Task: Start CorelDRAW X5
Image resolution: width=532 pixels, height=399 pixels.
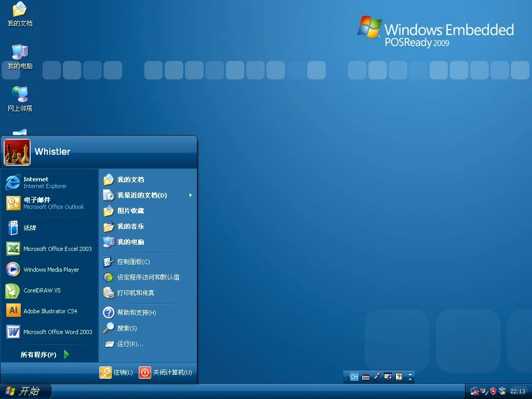Action: (x=47, y=290)
